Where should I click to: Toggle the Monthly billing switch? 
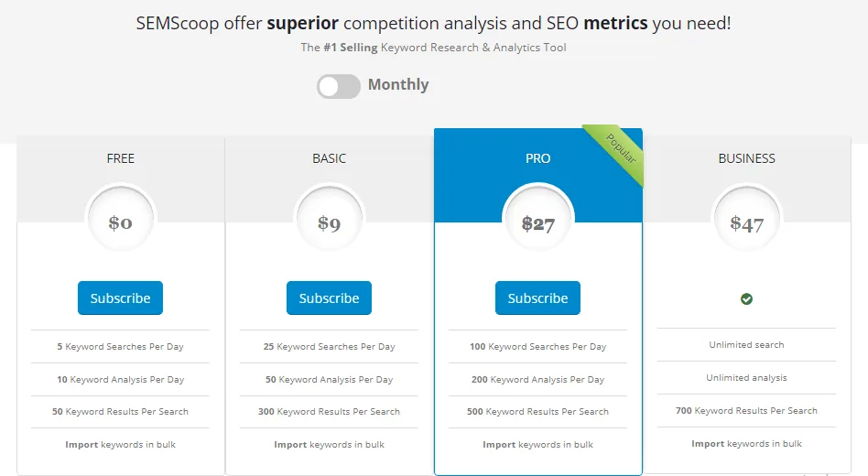[338, 86]
